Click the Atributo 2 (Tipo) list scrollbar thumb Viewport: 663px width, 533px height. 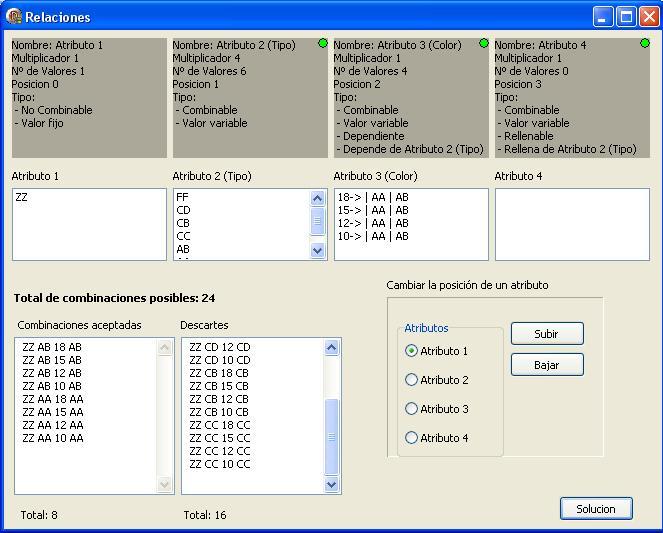coord(318,221)
